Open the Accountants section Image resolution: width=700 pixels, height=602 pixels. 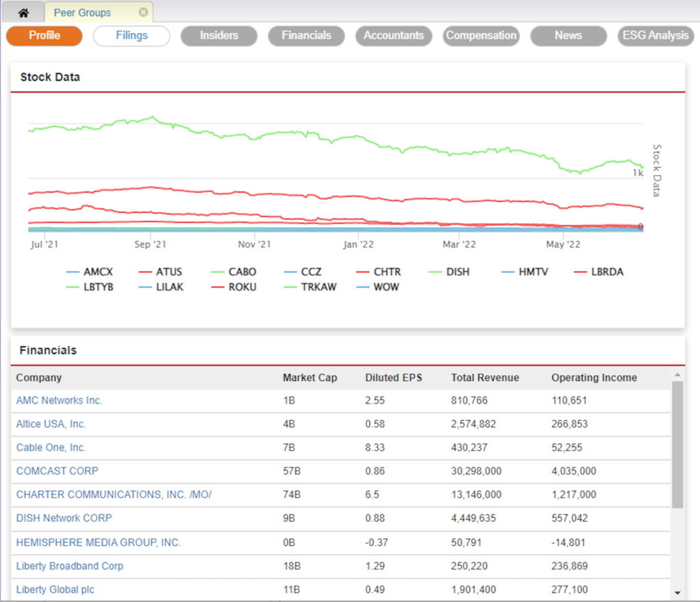tap(394, 36)
